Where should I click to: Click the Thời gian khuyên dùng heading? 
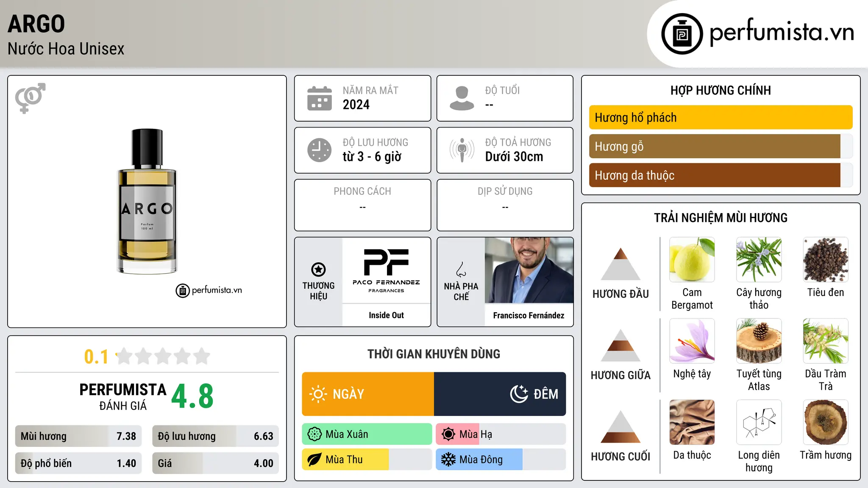click(x=434, y=354)
